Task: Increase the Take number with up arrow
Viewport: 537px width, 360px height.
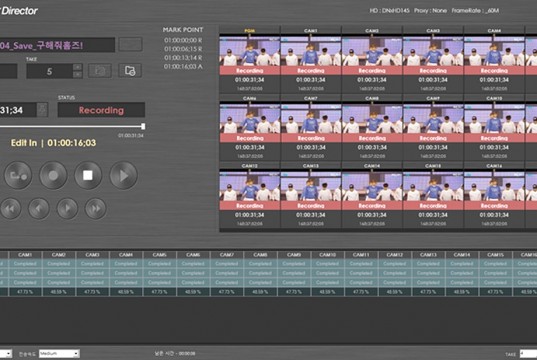Action: 77,67
